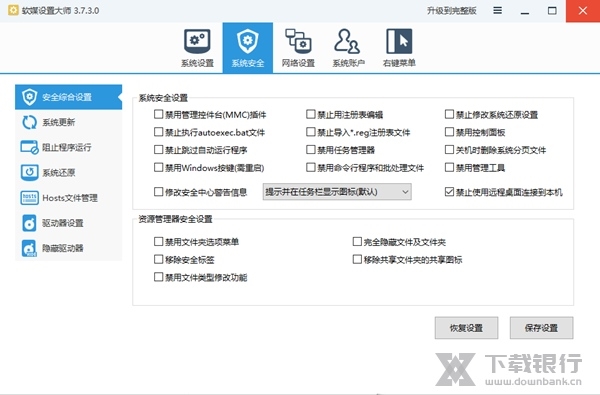The width and height of the screenshot is (600, 395).
Task: Tick 禁用管理工具 checkbox
Action: click(x=449, y=167)
